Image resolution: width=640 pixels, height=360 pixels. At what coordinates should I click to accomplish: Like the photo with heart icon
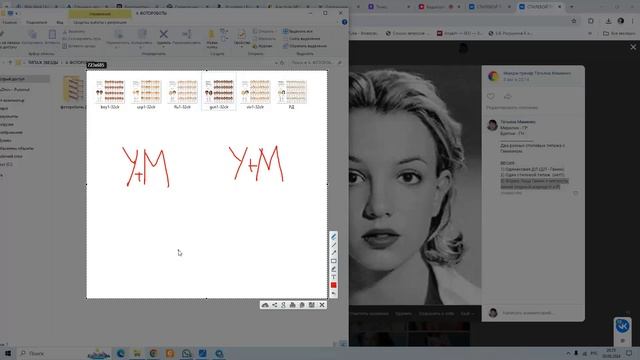[491, 97]
